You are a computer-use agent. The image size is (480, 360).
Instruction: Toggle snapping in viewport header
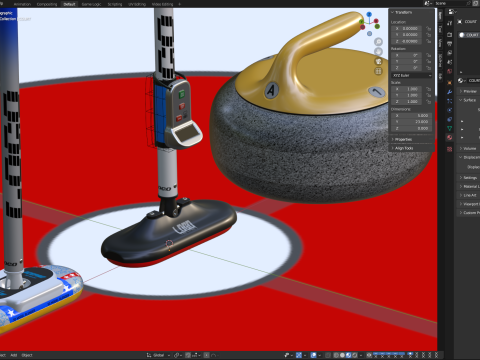coord(188,355)
